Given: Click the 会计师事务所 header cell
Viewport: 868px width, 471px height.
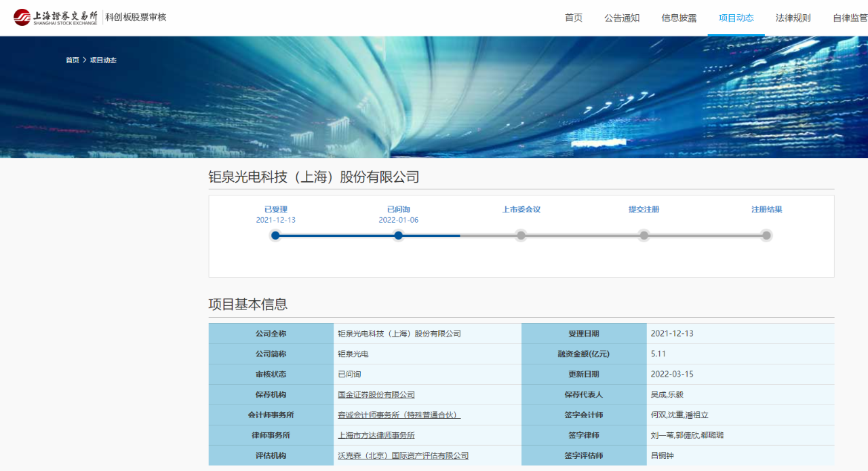Looking at the screenshot, I should coord(271,415).
